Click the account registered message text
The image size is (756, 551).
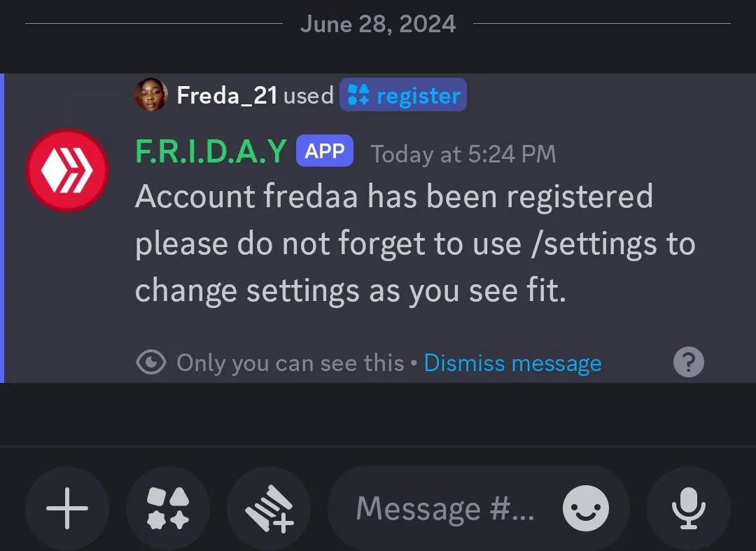(x=415, y=244)
